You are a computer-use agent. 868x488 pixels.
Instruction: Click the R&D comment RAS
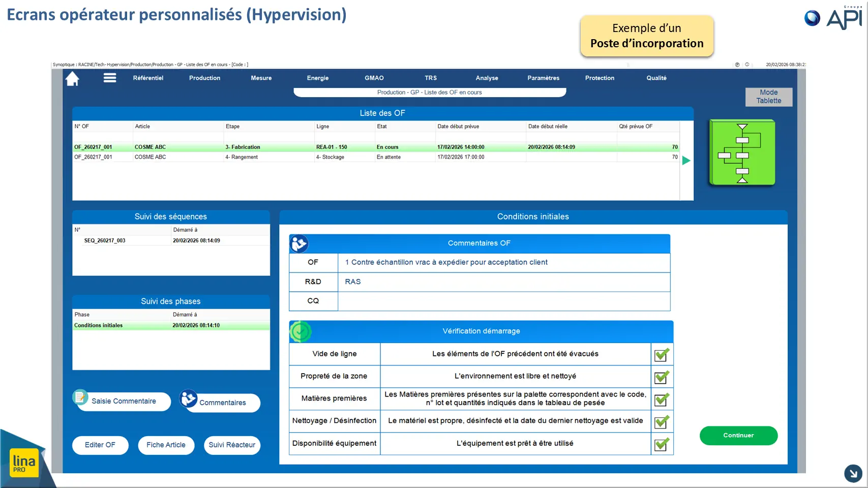click(x=504, y=282)
